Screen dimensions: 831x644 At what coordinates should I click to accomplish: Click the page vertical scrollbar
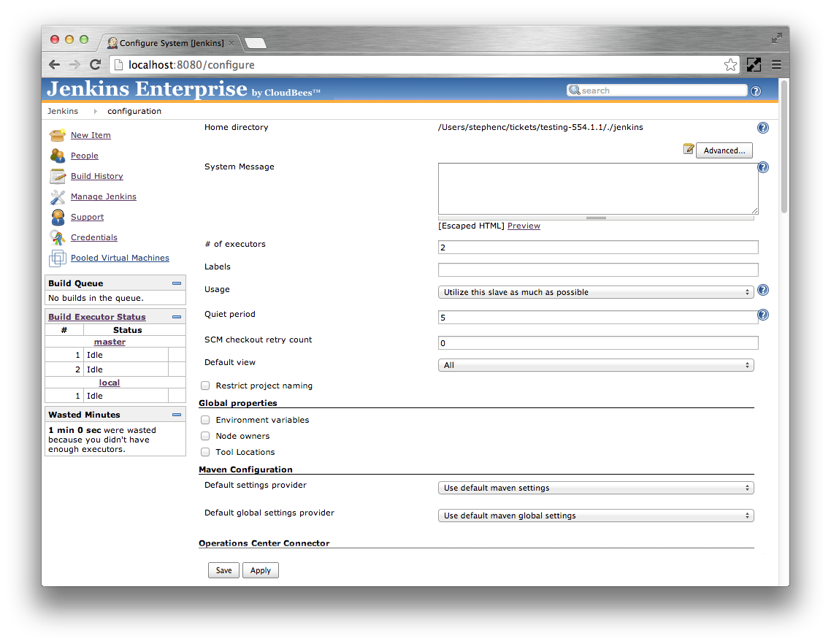(784, 146)
